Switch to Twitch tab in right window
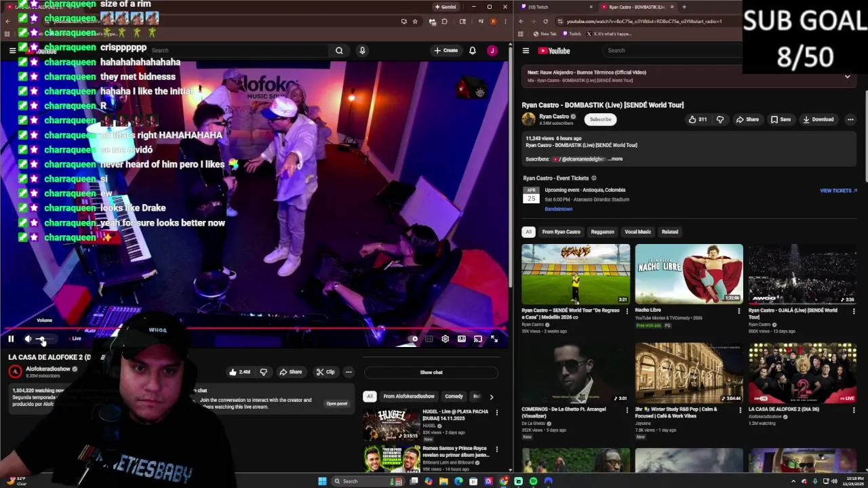 pyautogui.click(x=557, y=7)
